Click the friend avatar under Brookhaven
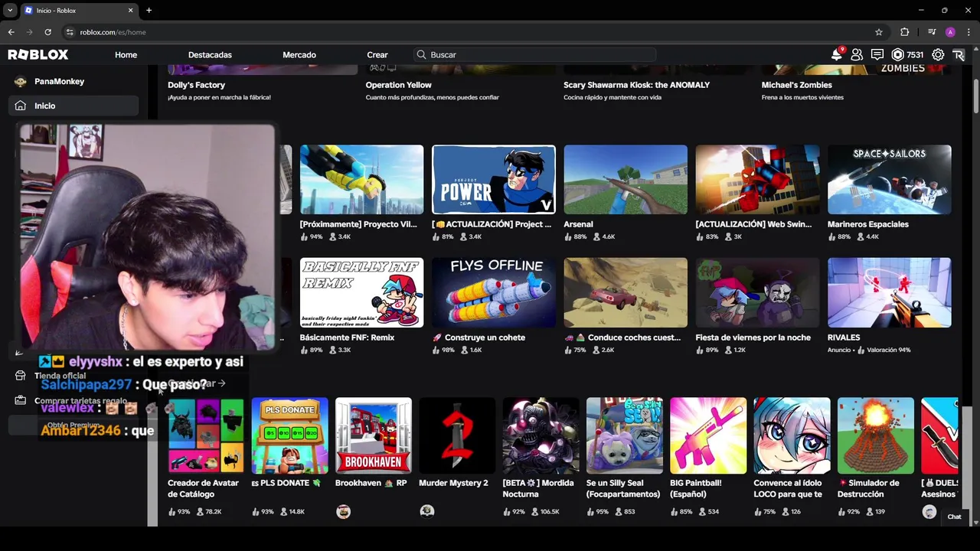Screen dimensions: 980x551 [343, 512]
